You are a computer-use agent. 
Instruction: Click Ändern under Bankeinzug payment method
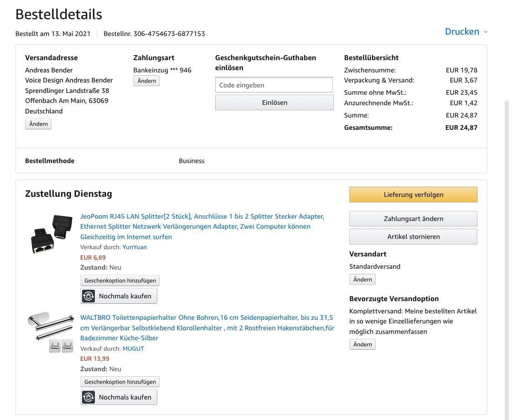[x=146, y=81]
